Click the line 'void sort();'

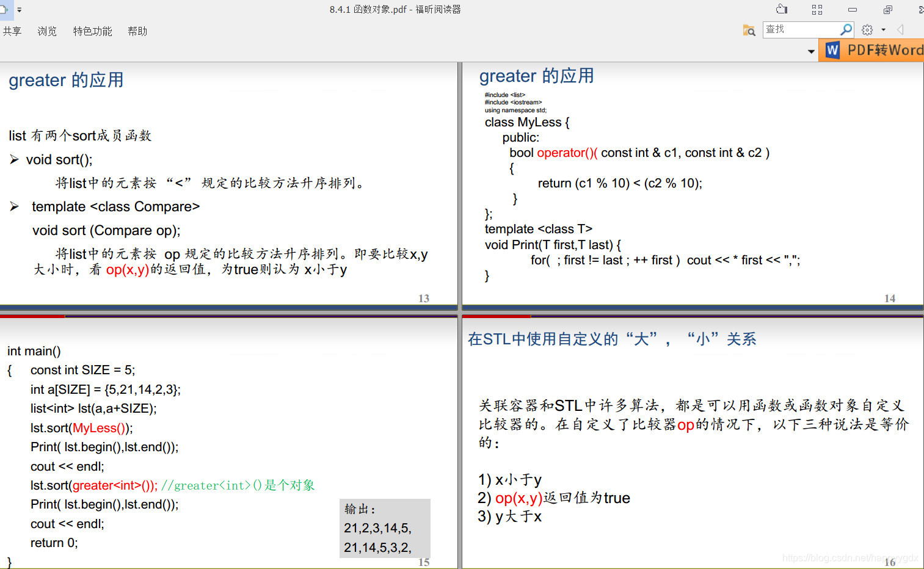tap(59, 159)
